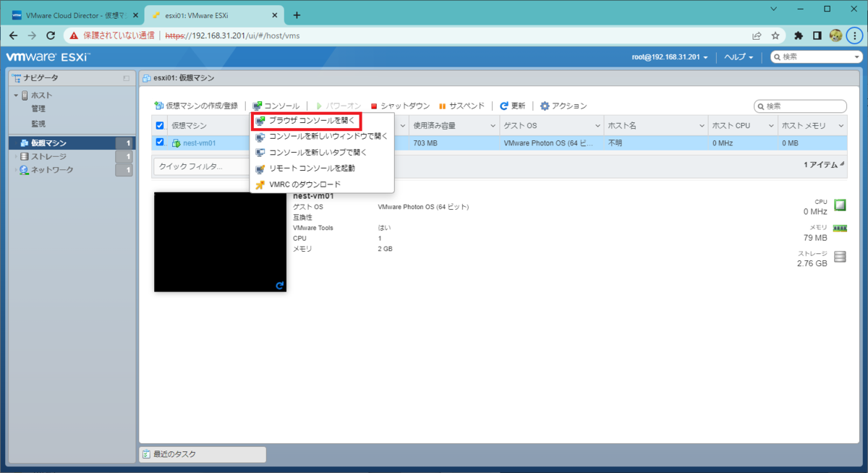Click the Shutdown button

(x=399, y=106)
